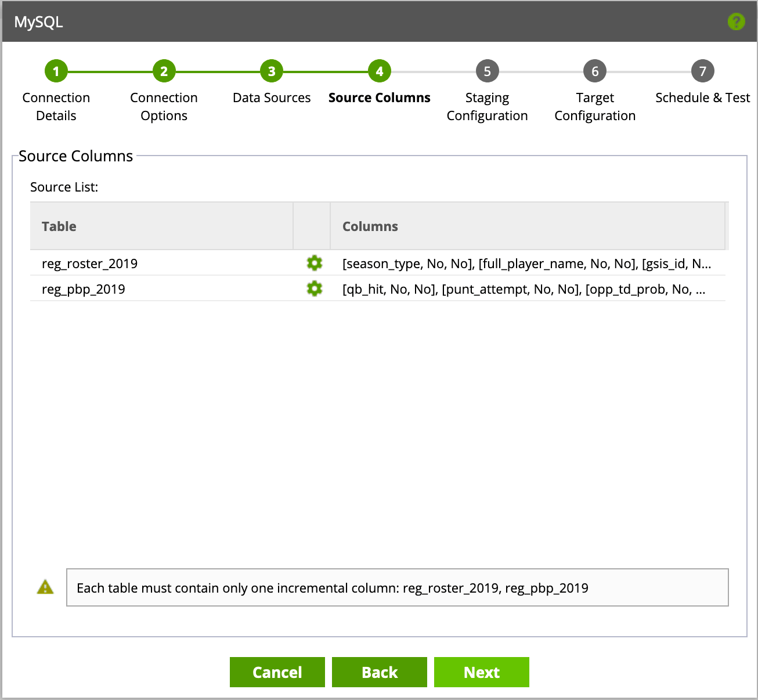Go to step 1 circle
Viewport: 758px width, 700px height.
tap(56, 71)
